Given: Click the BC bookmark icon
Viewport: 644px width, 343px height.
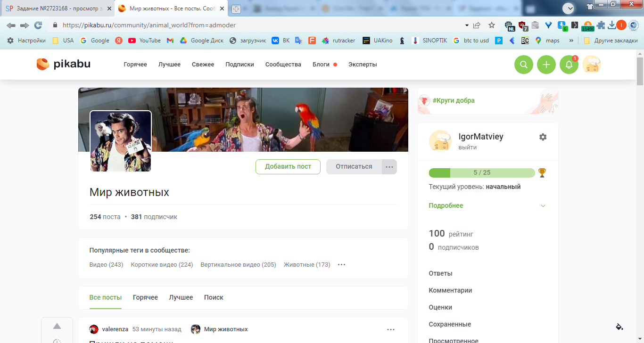Looking at the screenshot, I should 525,41.
